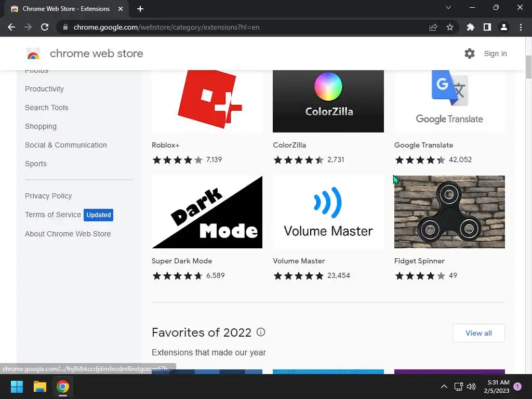View site information via the lock icon
This screenshot has height=399, width=532.
click(65, 27)
